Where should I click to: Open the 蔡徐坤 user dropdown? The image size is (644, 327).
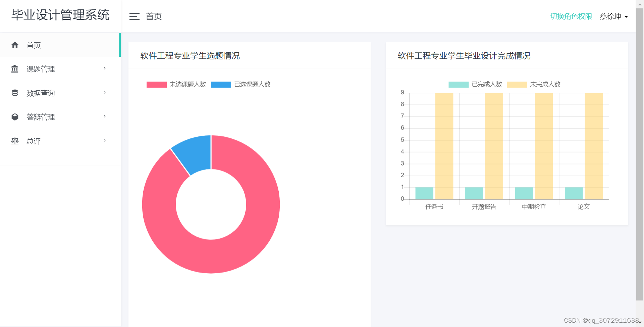coord(614,16)
